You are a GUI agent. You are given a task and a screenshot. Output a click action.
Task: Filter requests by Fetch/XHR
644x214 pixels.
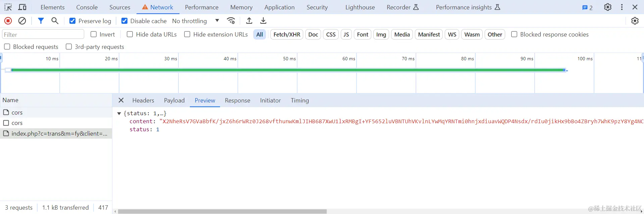coord(287,34)
